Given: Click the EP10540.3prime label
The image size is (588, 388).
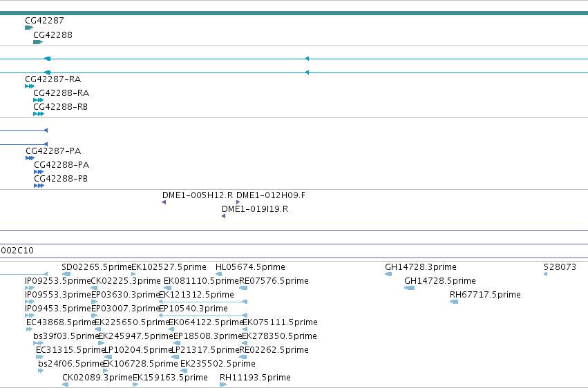Looking at the screenshot, I should (x=193, y=309).
